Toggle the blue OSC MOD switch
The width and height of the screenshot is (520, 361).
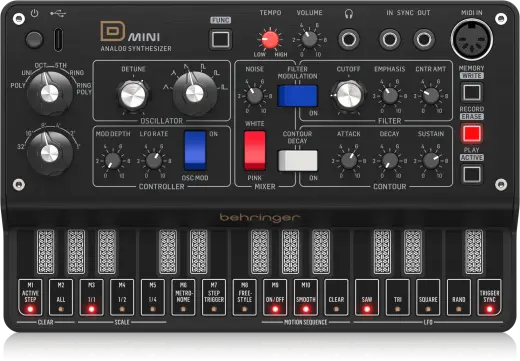pyautogui.click(x=195, y=150)
